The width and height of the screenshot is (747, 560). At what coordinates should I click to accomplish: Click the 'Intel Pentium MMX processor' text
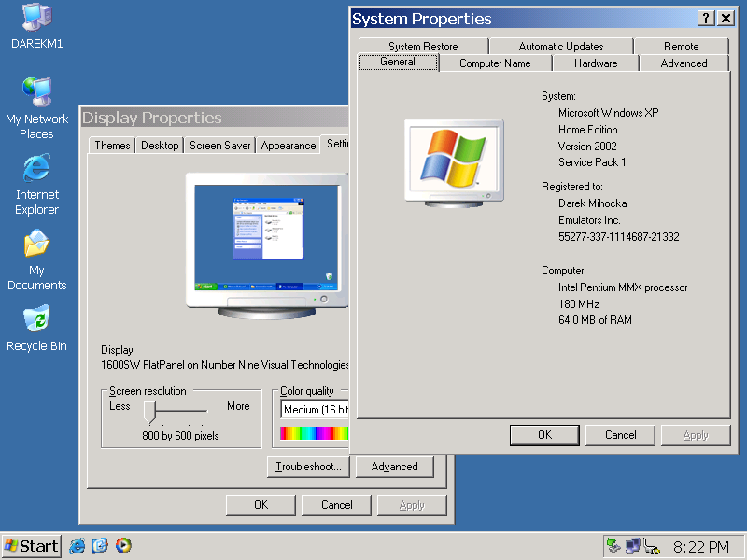coord(623,287)
